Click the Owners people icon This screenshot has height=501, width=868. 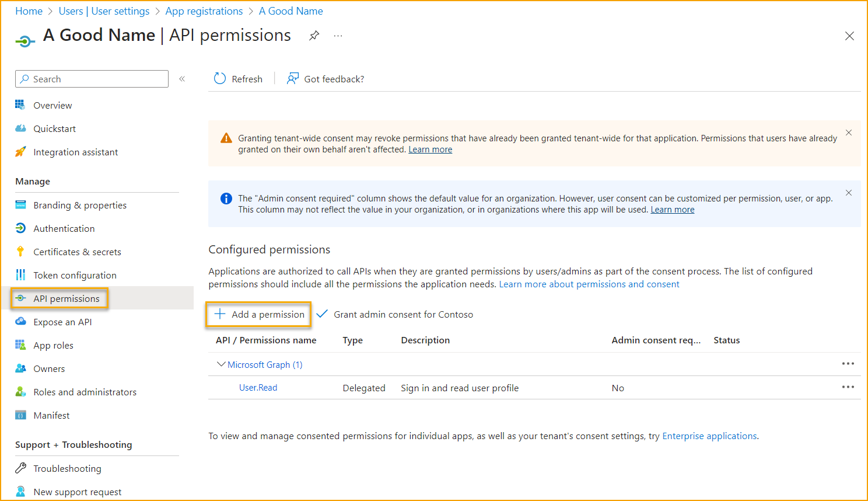click(20, 368)
